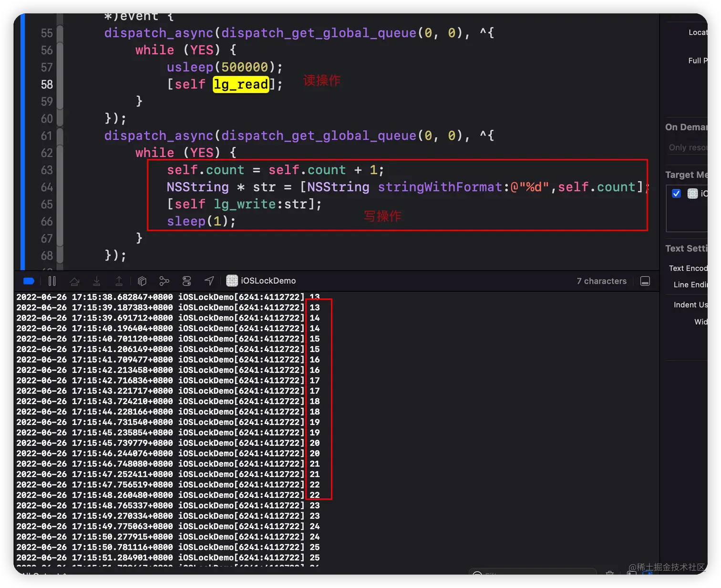The width and height of the screenshot is (721, 588).
Task: Click 'while (YES)' on line 62
Action: 178,153
